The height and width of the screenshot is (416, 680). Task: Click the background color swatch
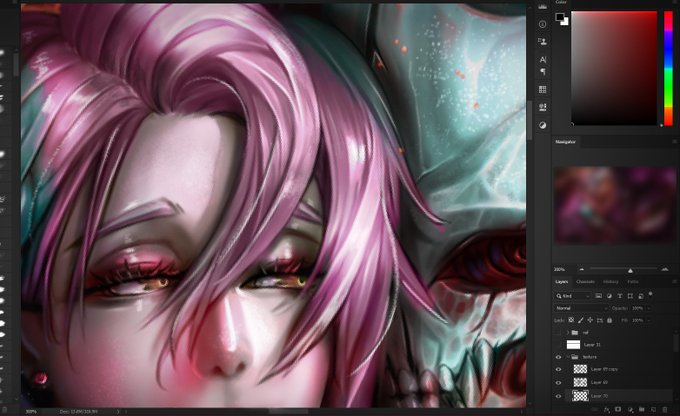[566, 22]
